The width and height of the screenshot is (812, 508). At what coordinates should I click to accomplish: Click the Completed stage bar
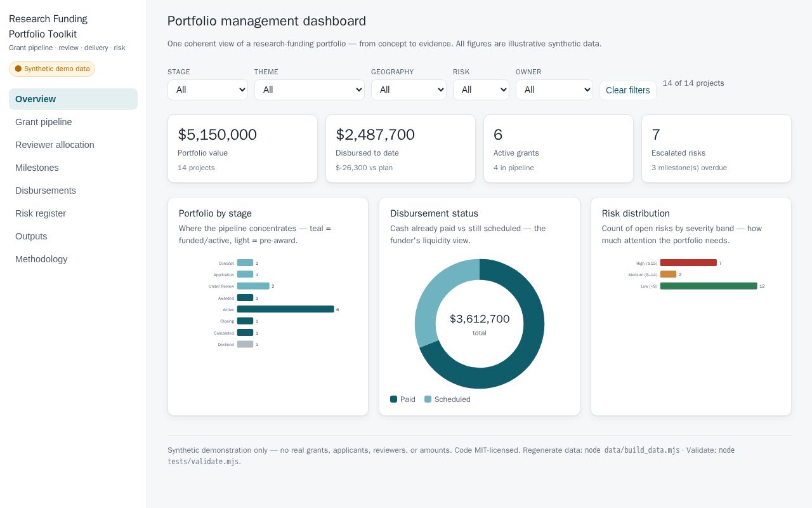click(245, 333)
